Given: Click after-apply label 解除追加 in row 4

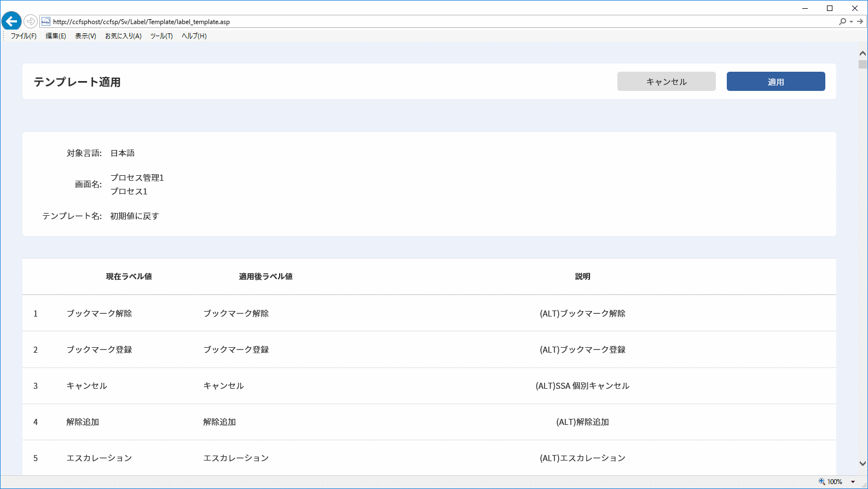Looking at the screenshot, I should [x=219, y=422].
